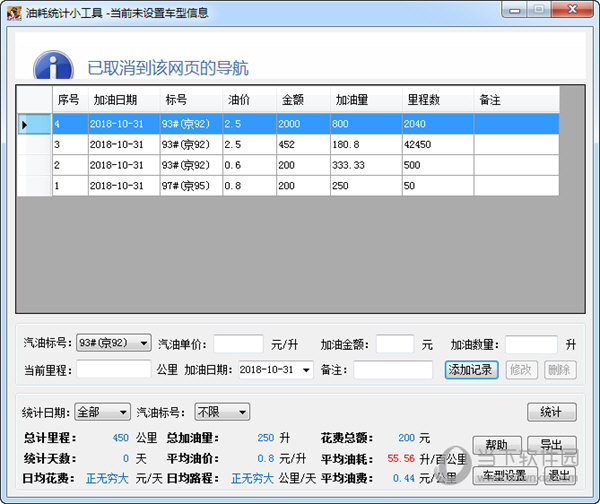Click the 55.56 平均油耗 value
This screenshot has height=504, width=600.
(401, 458)
